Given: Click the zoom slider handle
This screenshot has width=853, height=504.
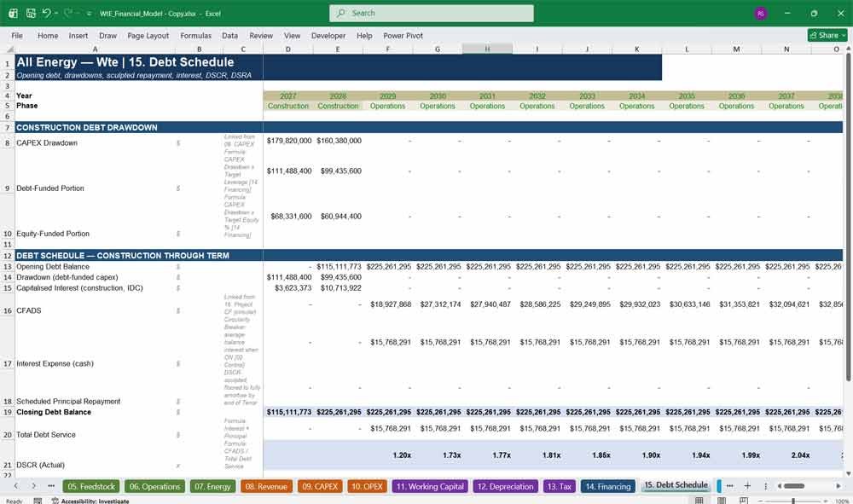Looking at the screenshot, I should point(793,501).
